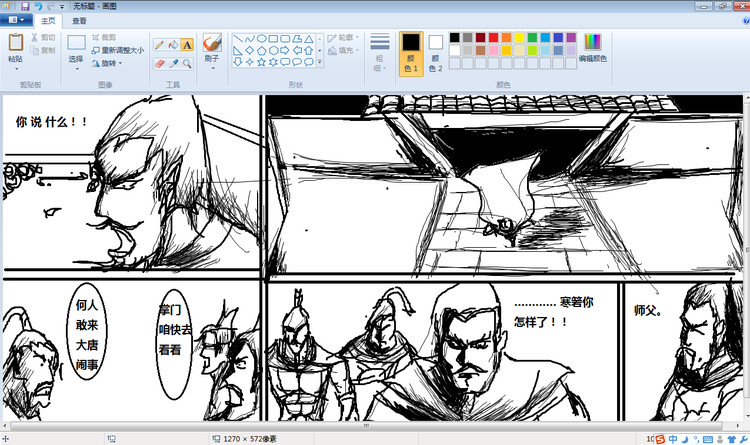750x445 pixels.
Task: Activate 颜色 2 background color selector
Action: (436, 52)
